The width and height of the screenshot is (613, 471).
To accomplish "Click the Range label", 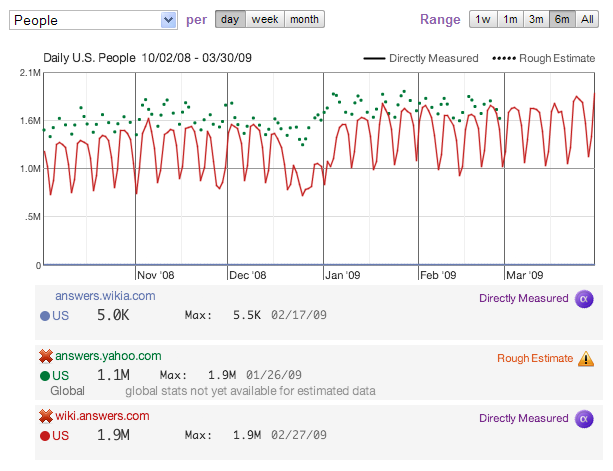I will [x=440, y=20].
